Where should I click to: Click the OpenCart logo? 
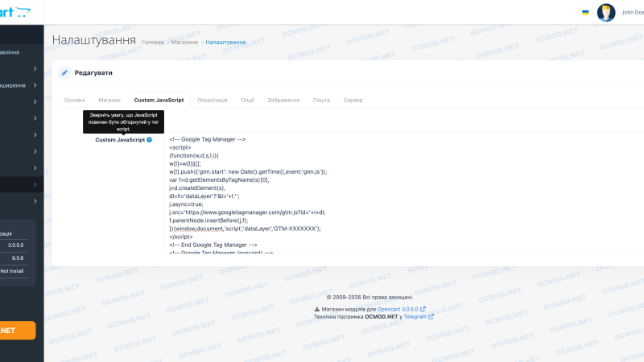(15, 12)
